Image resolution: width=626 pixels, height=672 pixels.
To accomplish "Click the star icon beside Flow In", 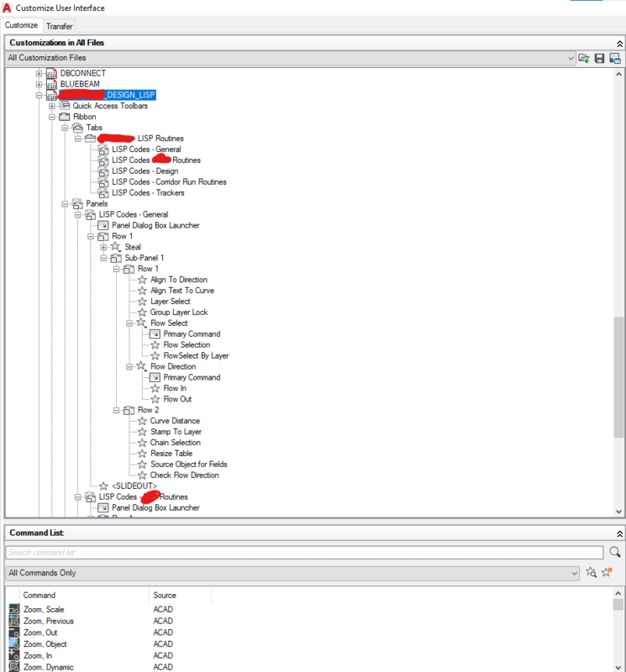I will (x=155, y=388).
